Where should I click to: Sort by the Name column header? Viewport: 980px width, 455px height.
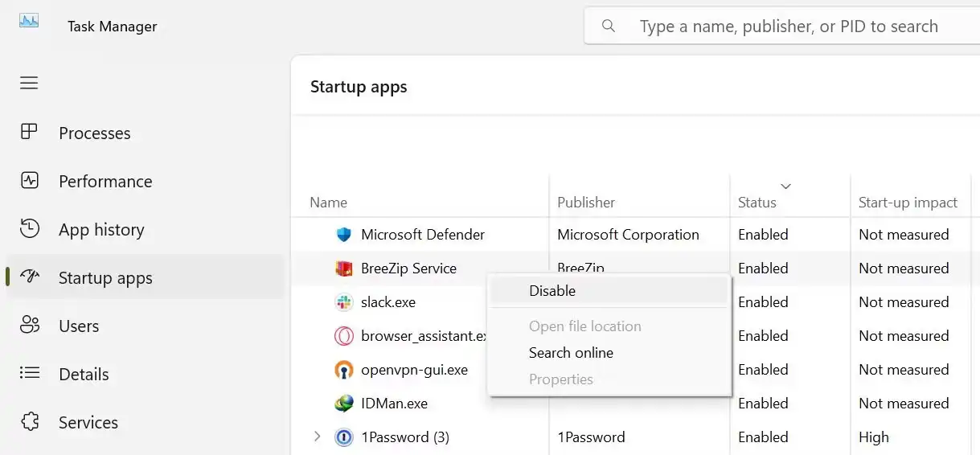[329, 203]
